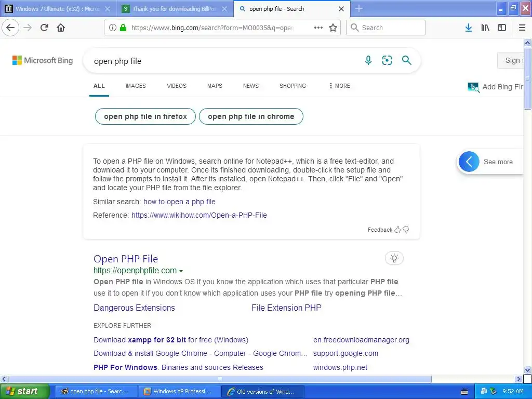The height and width of the screenshot is (399, 532).
Task: Select the NEWS search tab
Action: click(x=251, y=86)
